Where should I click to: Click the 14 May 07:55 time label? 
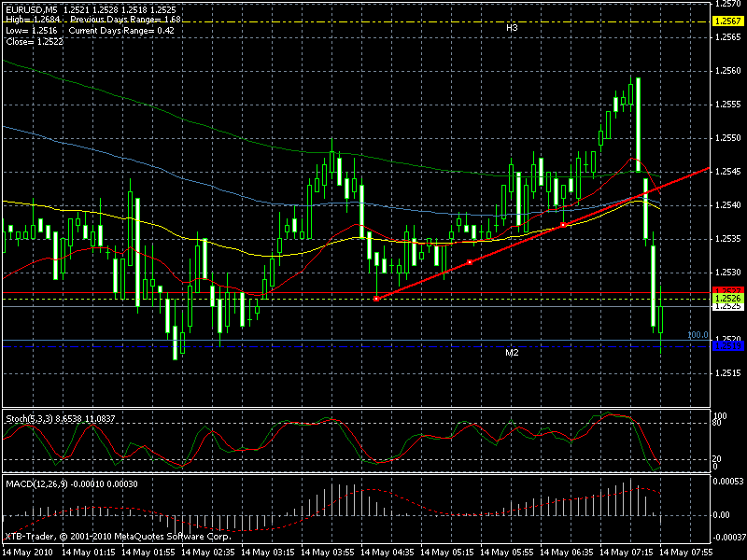pyautogui.click(x=686, y=553)
